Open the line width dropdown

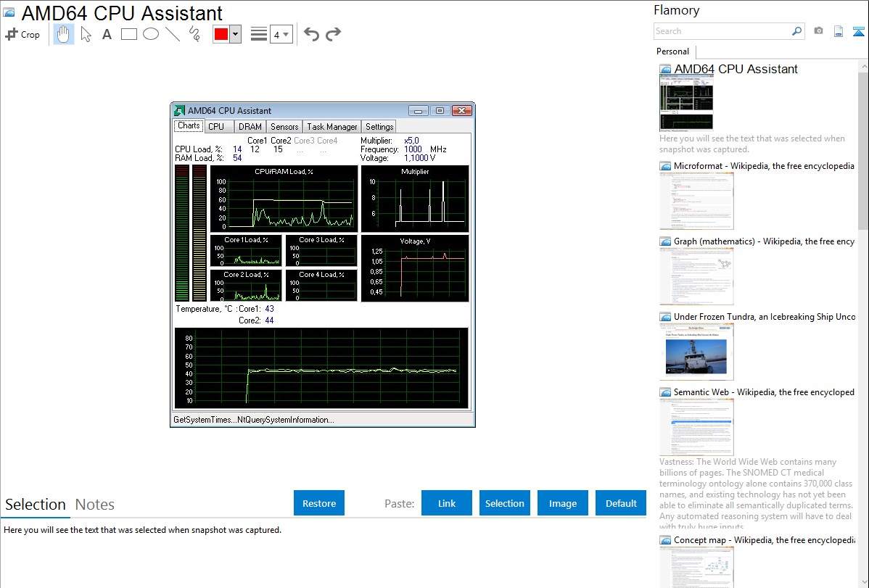click(281, 34)
